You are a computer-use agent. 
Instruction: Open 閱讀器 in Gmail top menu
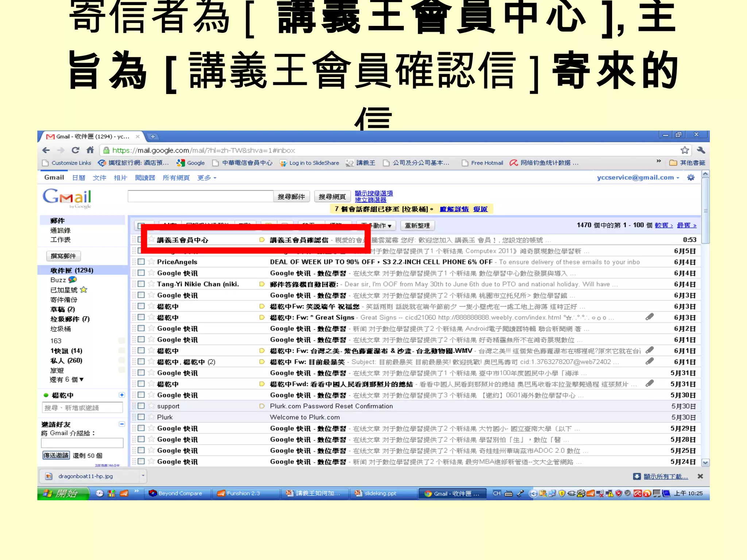click(145, 178)
